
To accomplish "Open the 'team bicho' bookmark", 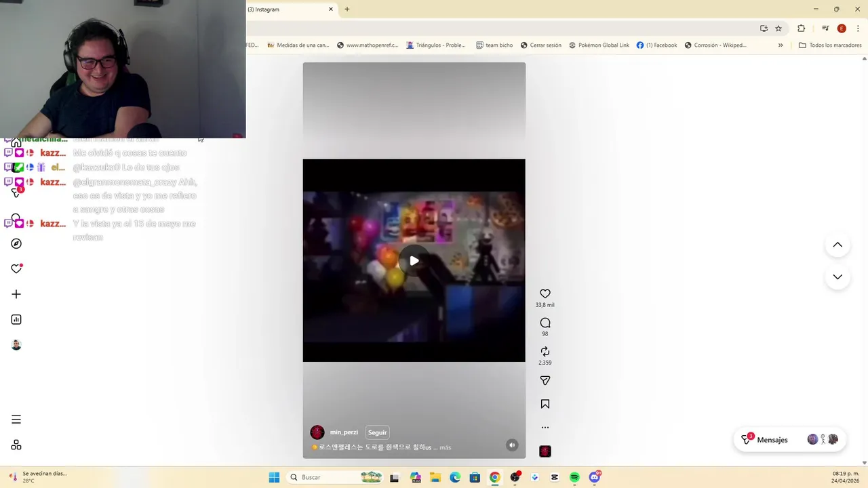I will click(494, 45).
